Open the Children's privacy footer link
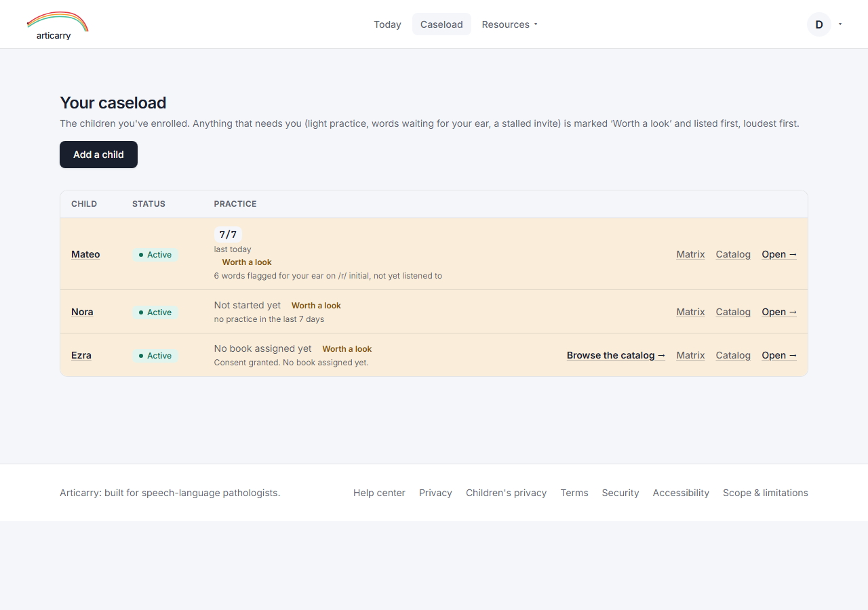This screenshot has height=610, width=868. tap(506, 493)
